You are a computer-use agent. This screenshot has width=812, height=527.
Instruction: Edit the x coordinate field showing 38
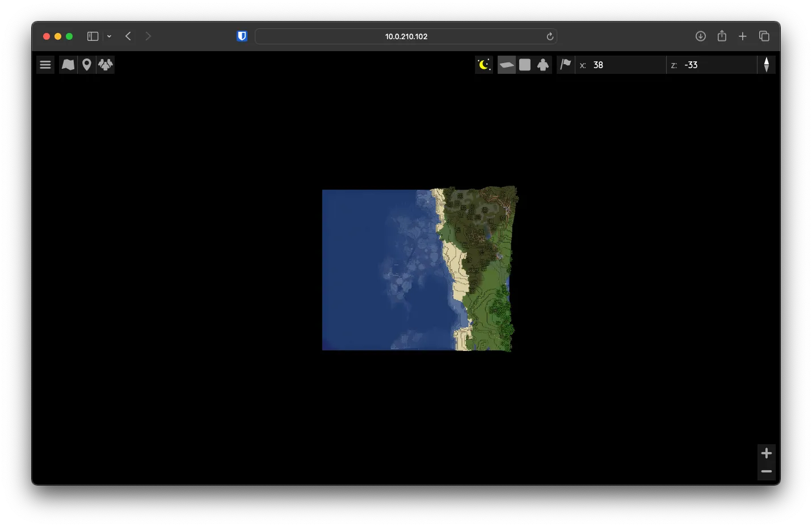pyautogui.click(x=620, y=65)
